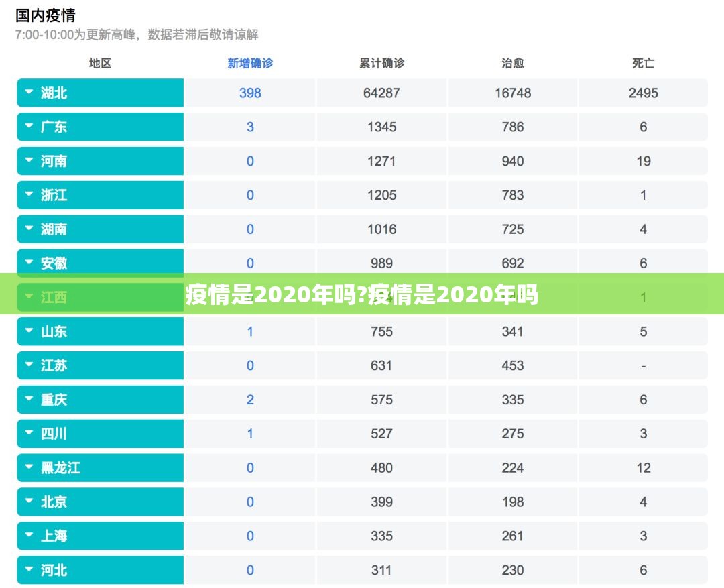The height and width of the screenshot is (588, 724).
Task: Expand the 湖北 row arrow
Action: pyautogui.click(x=29, y=93)
